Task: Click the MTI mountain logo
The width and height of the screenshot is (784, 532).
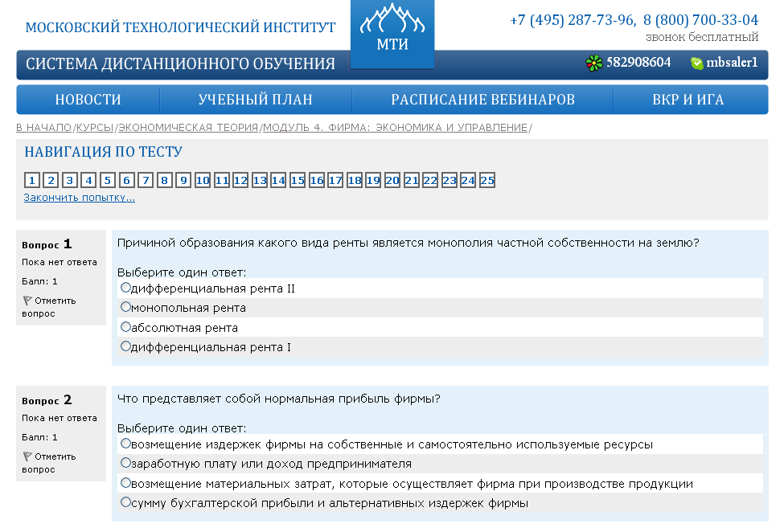Action: tap(392, 34)
